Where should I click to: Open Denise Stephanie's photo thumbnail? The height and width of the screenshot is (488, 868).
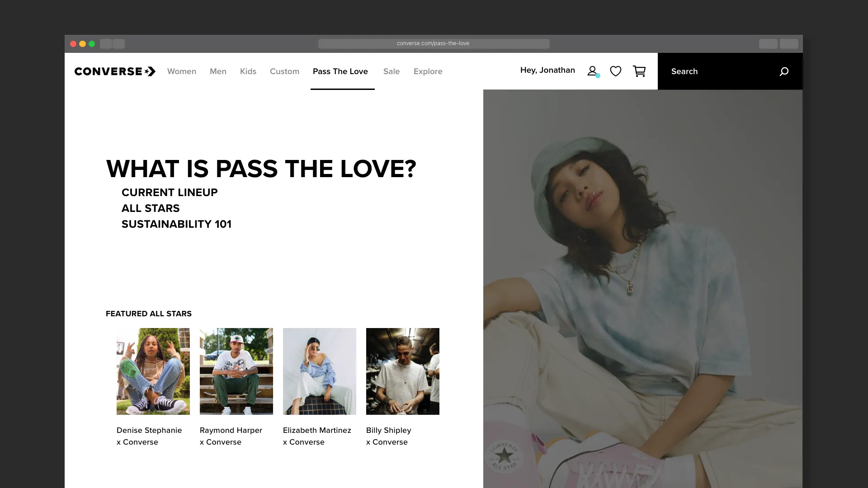tap(153, 371)
